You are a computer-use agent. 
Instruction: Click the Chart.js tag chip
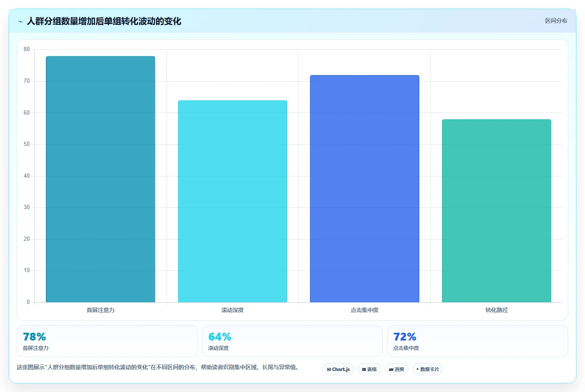pyautogui.click(x=338, y=369)
